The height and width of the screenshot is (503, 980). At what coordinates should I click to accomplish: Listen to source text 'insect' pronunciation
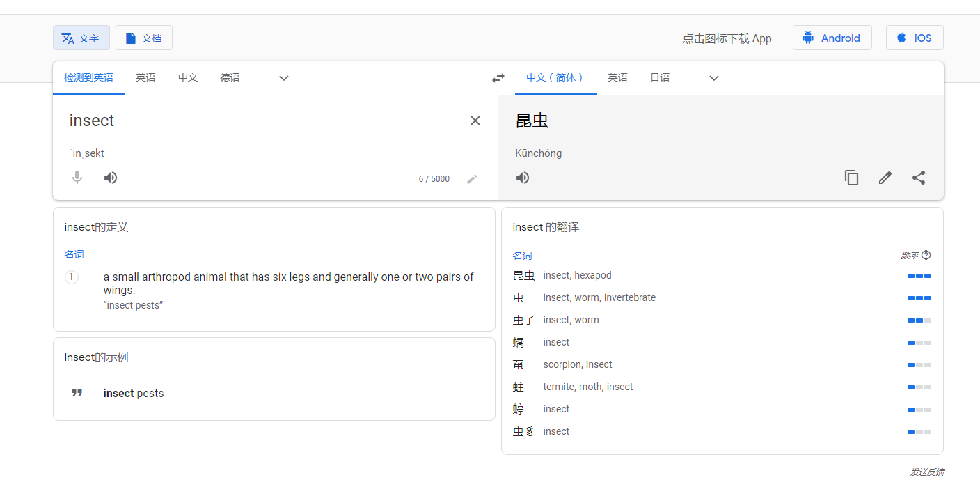click(111, 178)
